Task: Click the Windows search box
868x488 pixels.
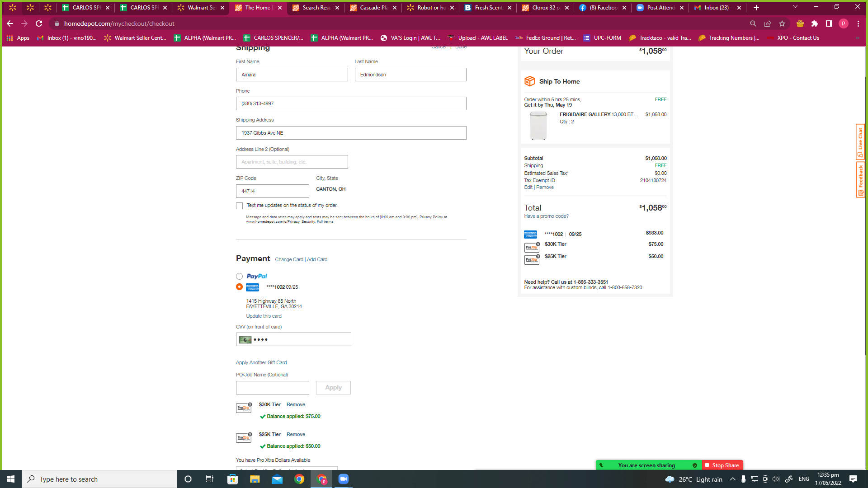Action: point(99,479)
